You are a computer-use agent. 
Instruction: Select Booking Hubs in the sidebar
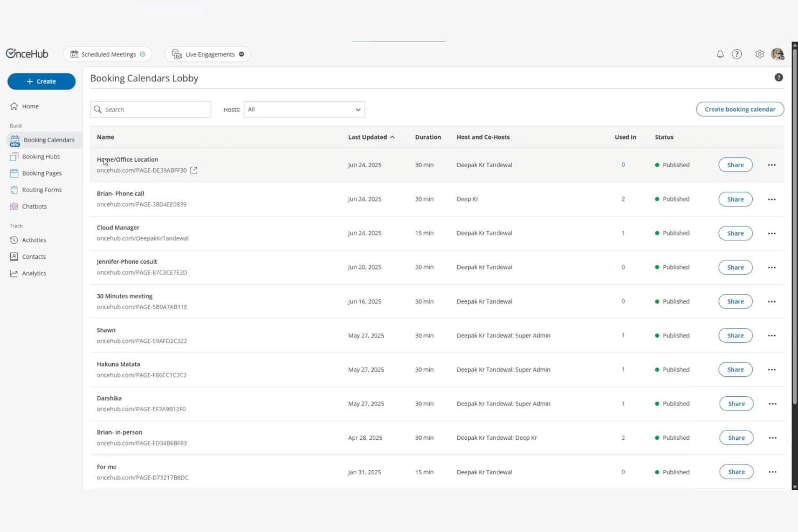[x=41, y=156]
